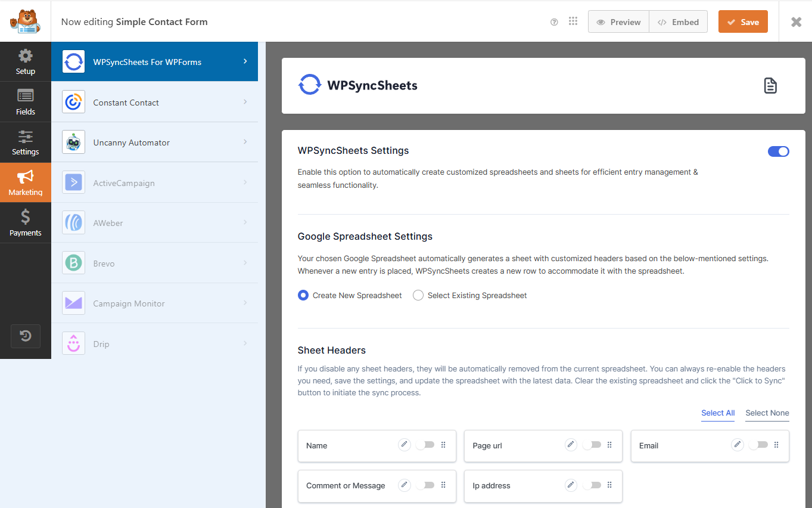Click the Name header drag handle
The width and height of the screenshot is (812, 508).
point(443,445)
